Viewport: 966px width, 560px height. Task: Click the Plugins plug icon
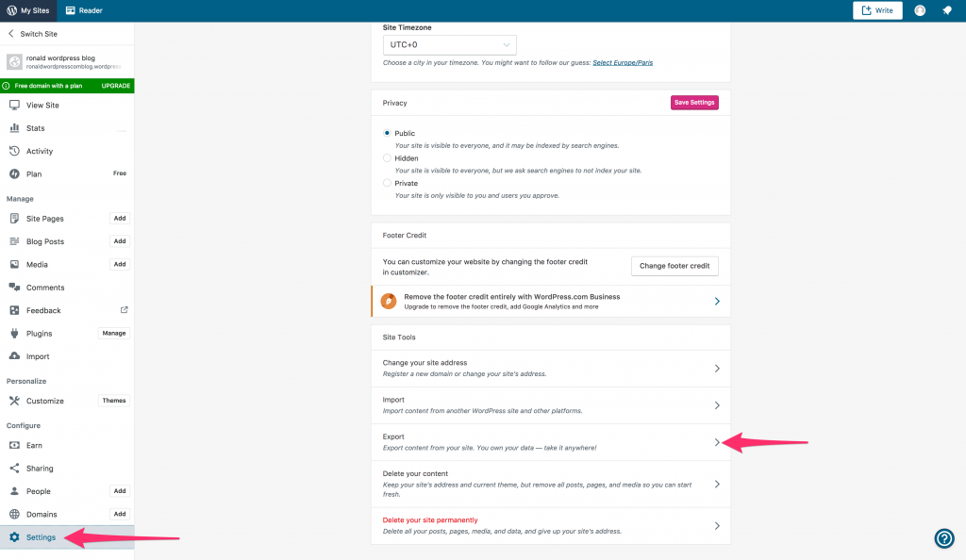tap(15, 334)
